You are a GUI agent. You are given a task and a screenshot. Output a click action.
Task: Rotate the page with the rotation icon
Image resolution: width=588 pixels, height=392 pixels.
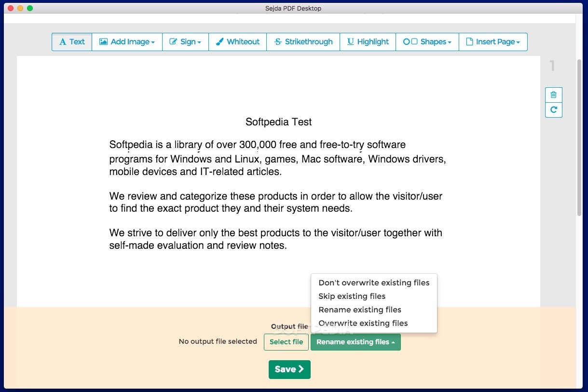(553, 110)
